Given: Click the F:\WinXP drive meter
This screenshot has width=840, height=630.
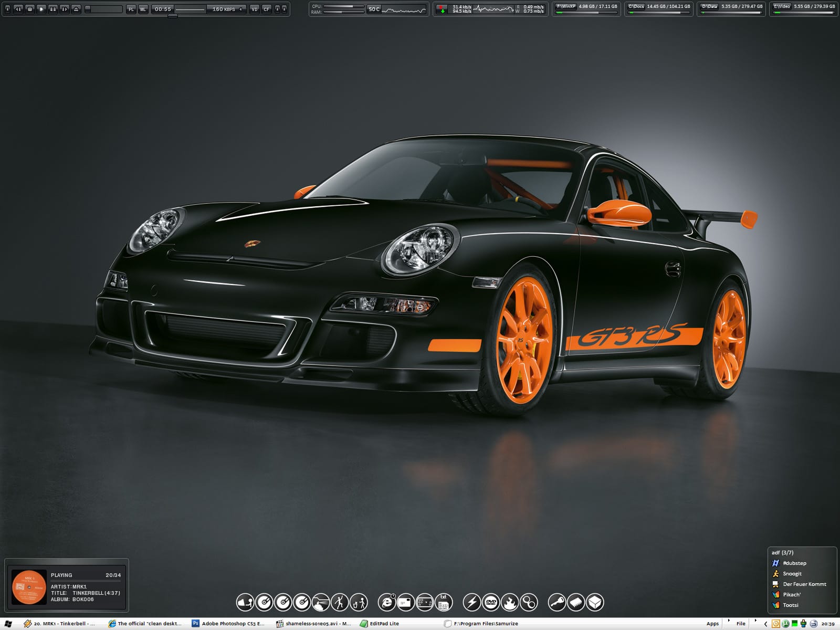Looking at the screenshot, I should click(x=586, y=9).
